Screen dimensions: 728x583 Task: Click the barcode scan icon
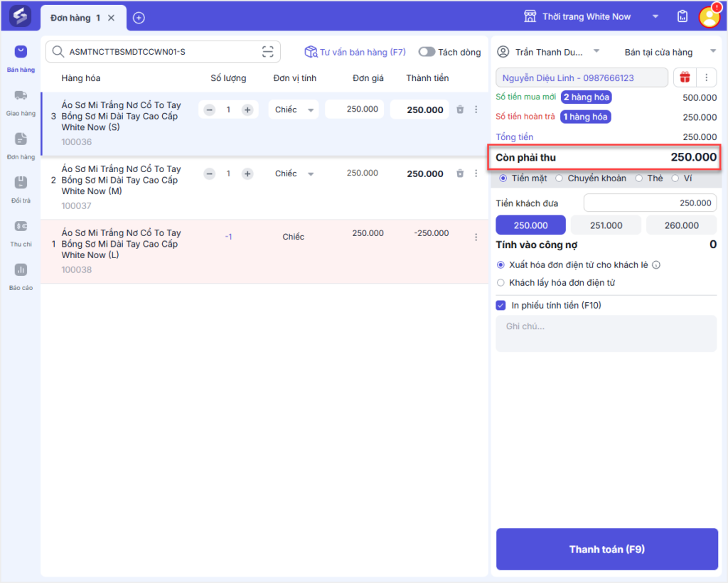[268, 51]
